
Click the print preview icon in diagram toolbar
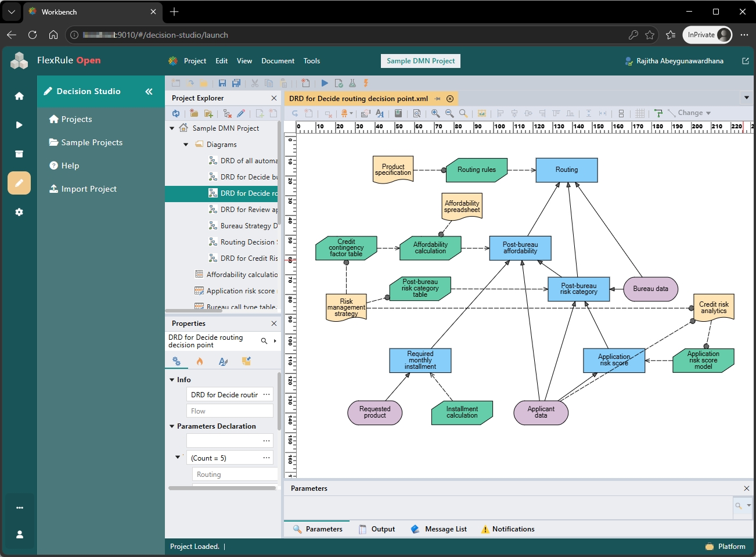[417, 113]
